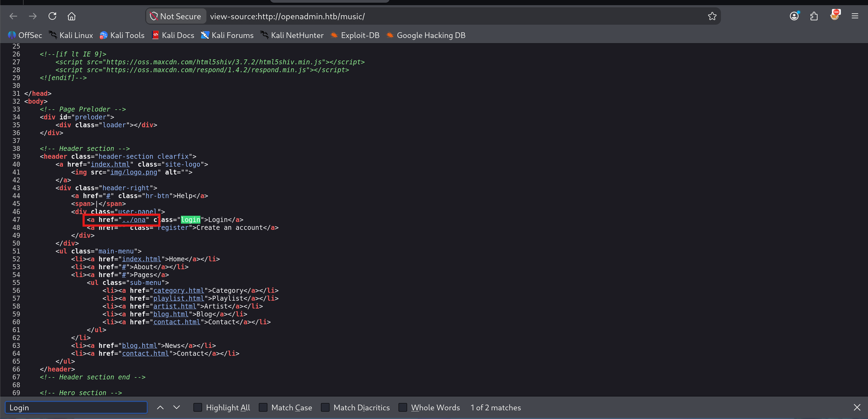Open the contact.html link on line 64
The height and width of the screenshot is (419, 868).
click(145, 353)
